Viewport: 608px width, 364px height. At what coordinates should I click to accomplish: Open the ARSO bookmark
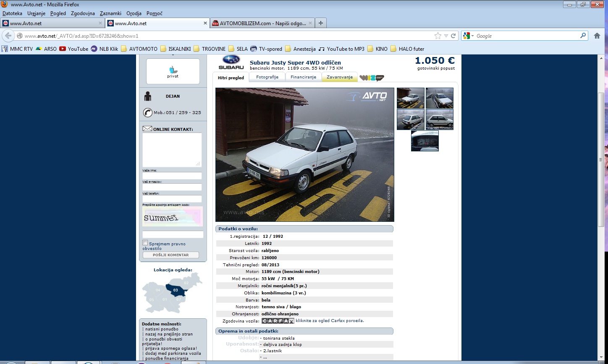tap(46, 49)
